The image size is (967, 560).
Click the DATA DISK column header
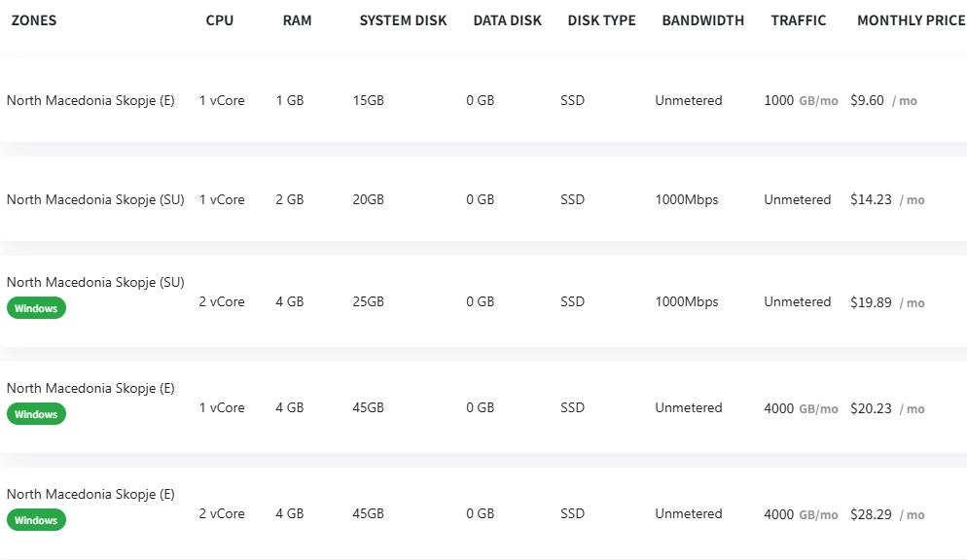[507, 20]
